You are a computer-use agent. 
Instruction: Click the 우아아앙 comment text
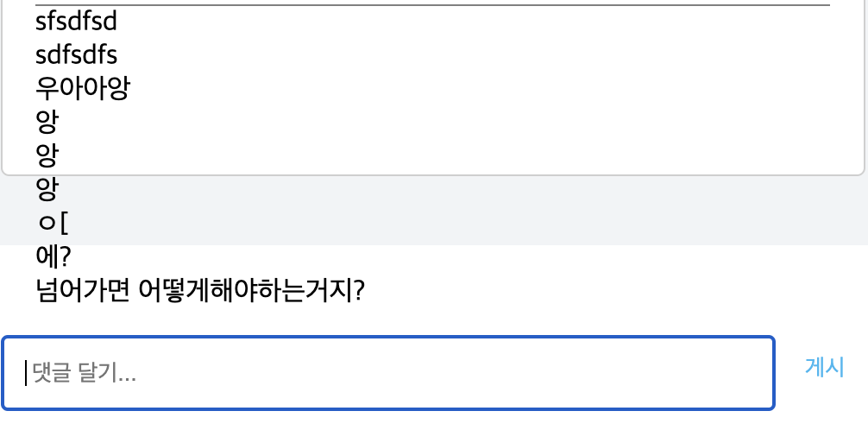pyautogui.click(x=83, y=89)
